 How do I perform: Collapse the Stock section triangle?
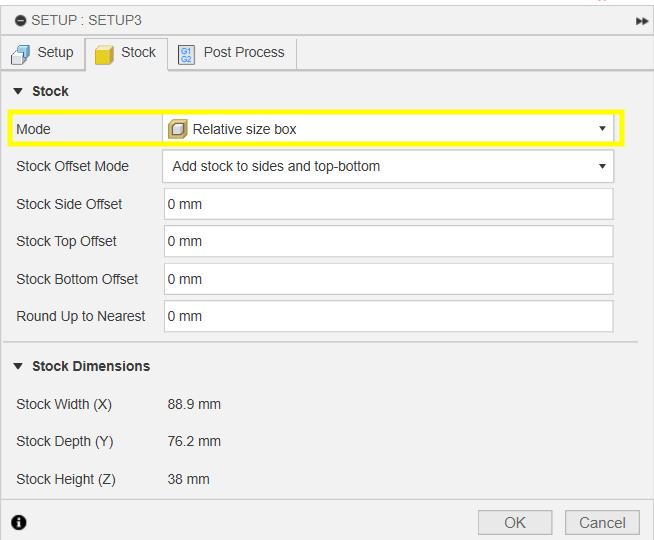pos(18,91)
